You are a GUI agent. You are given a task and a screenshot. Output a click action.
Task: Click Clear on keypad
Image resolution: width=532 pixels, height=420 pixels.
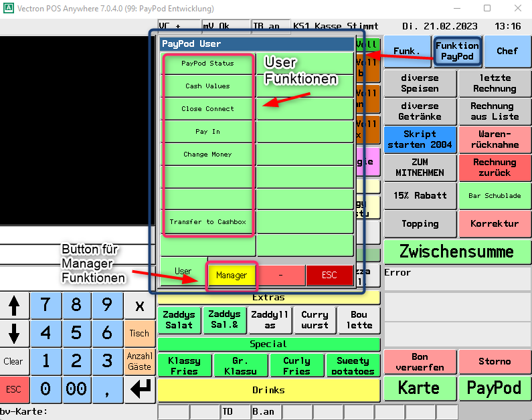14,361
